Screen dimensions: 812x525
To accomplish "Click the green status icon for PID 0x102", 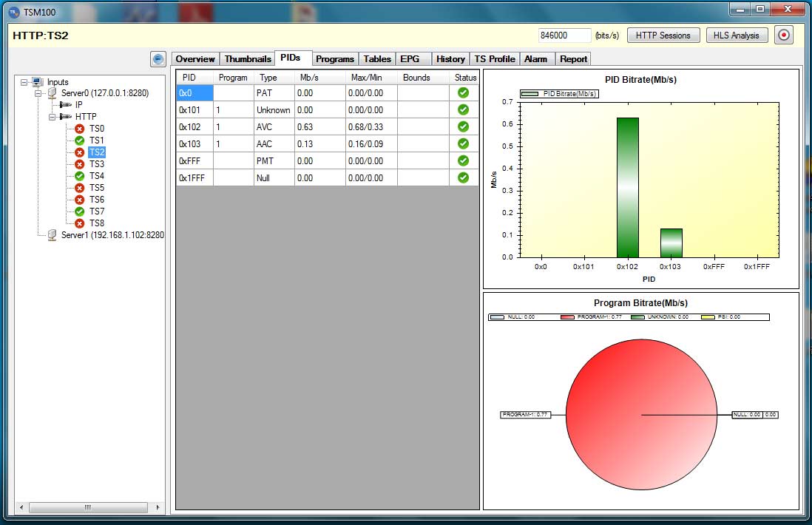I will [463, 126].
